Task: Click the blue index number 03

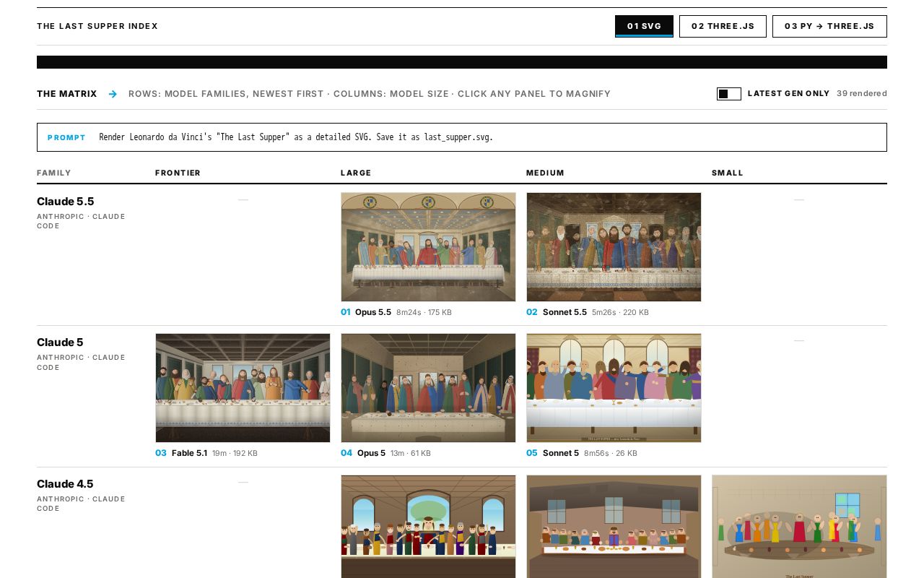Action: point(161,453)
